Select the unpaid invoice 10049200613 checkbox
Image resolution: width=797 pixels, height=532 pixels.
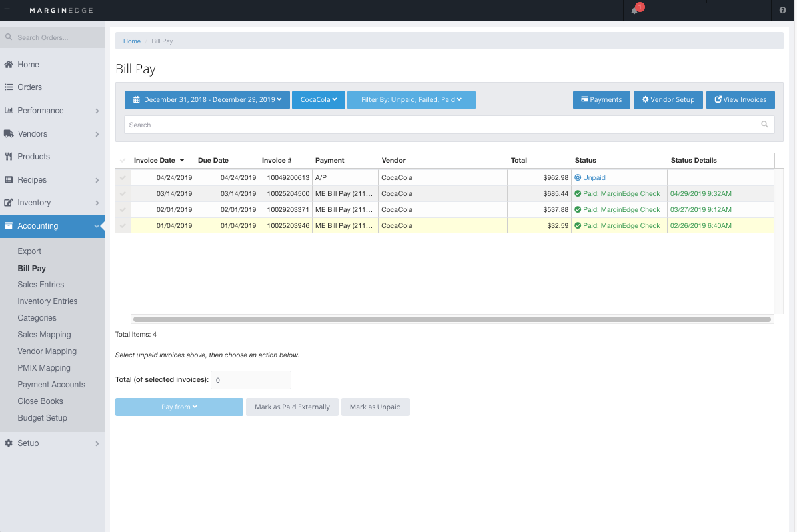click(x=123, y=178)
